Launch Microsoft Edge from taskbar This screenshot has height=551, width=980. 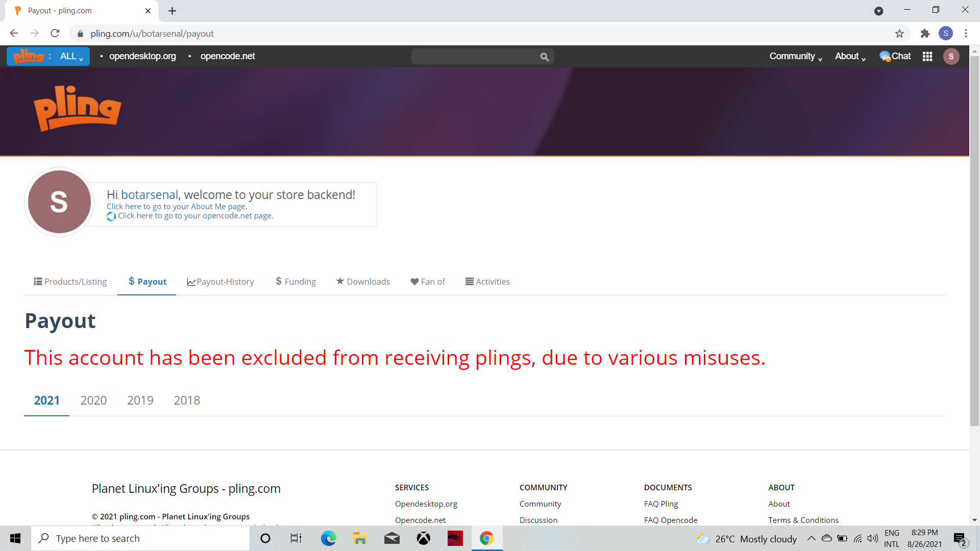click(x=328, y=538)
